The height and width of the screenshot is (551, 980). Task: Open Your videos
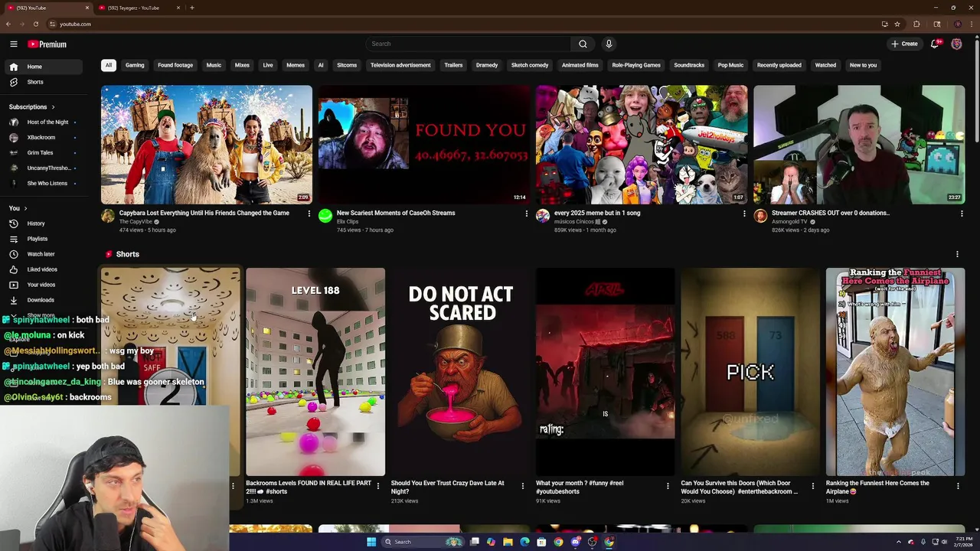(x=44, y=285)
